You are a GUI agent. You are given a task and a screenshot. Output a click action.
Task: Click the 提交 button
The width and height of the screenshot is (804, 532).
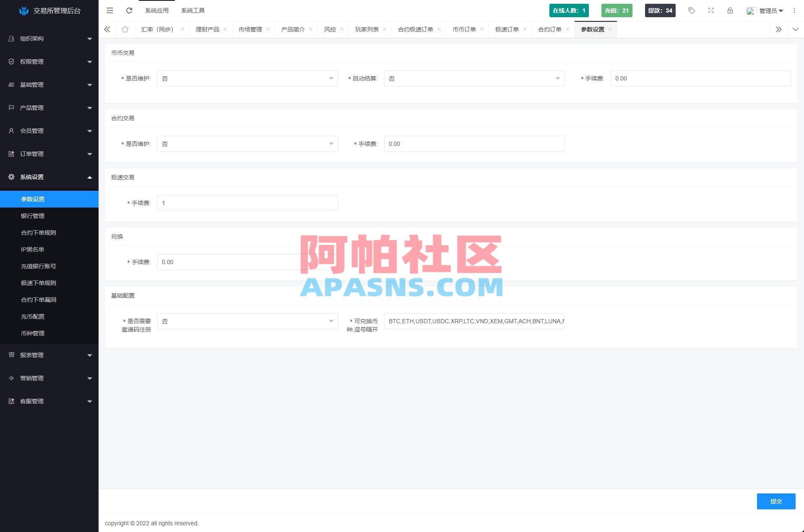click(x=775, y=501)
